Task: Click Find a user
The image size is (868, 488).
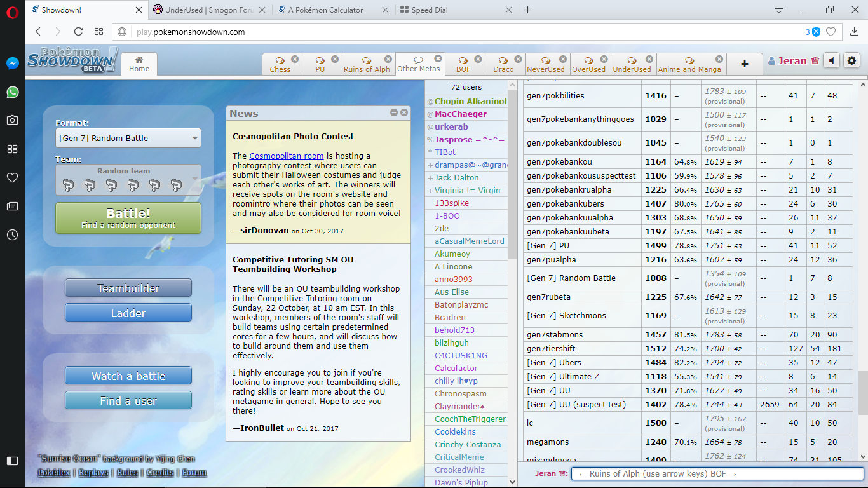Action: (128, 400)
